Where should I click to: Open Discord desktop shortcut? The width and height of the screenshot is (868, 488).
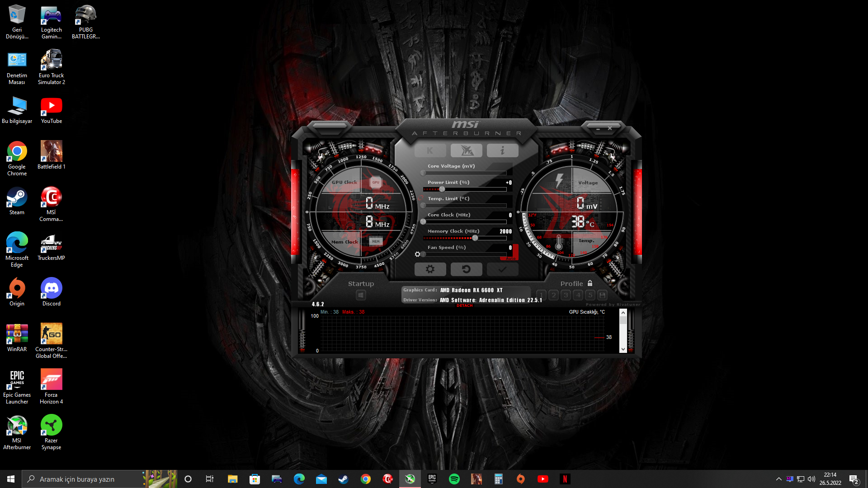[51, 293]
